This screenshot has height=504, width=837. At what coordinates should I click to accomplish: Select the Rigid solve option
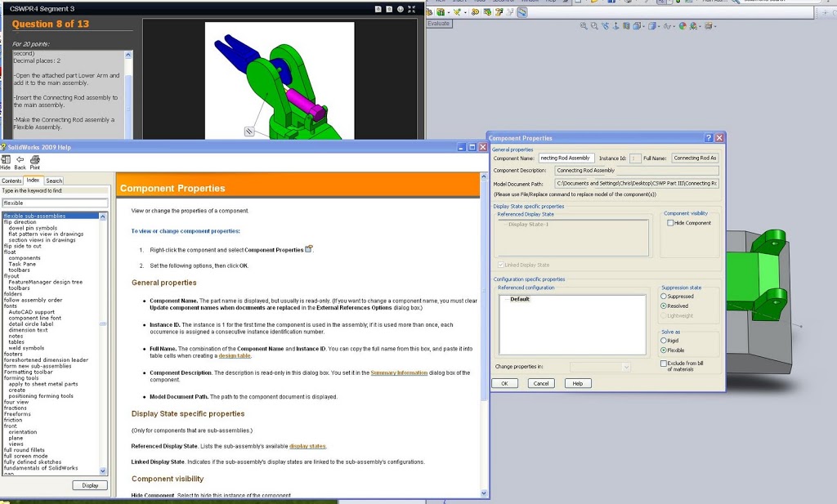[664, 341]
